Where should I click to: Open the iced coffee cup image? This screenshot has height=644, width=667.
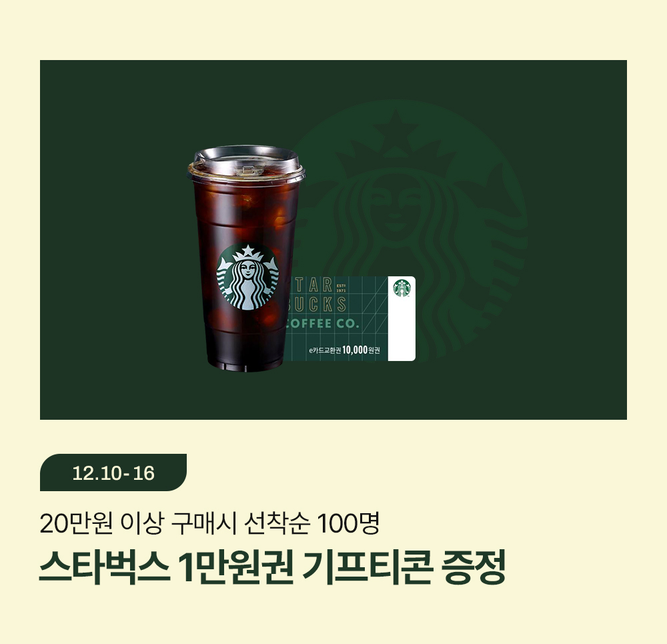(x=246, y=258)
